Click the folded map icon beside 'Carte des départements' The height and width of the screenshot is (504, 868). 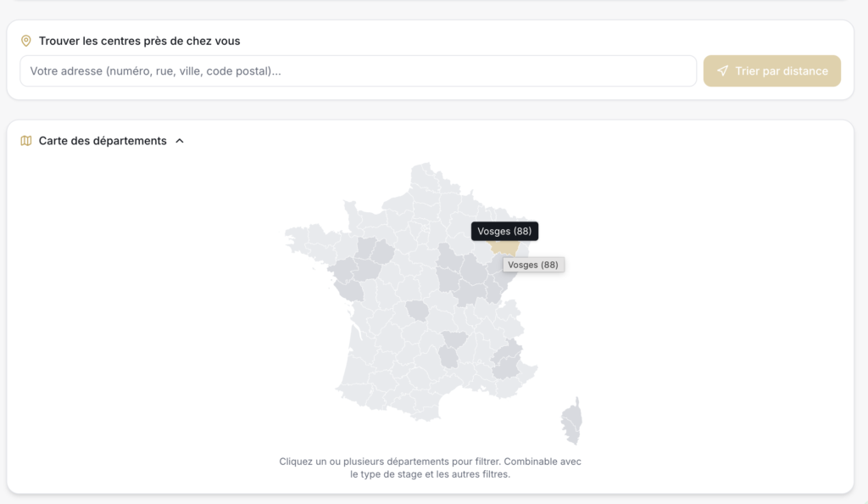[26, 141]
